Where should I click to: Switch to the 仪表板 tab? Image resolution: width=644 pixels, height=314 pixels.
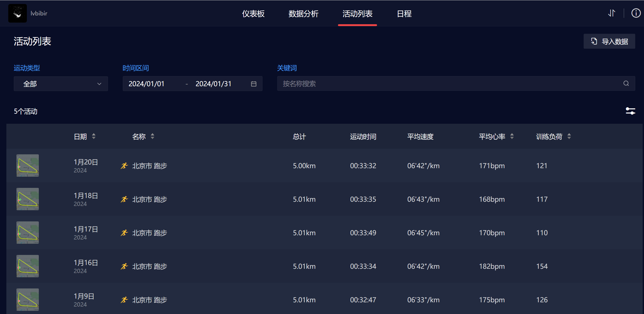(x=253, y=14)
